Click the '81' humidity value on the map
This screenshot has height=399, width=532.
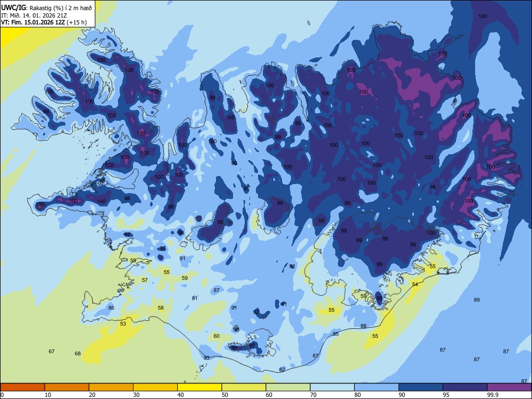194,298
